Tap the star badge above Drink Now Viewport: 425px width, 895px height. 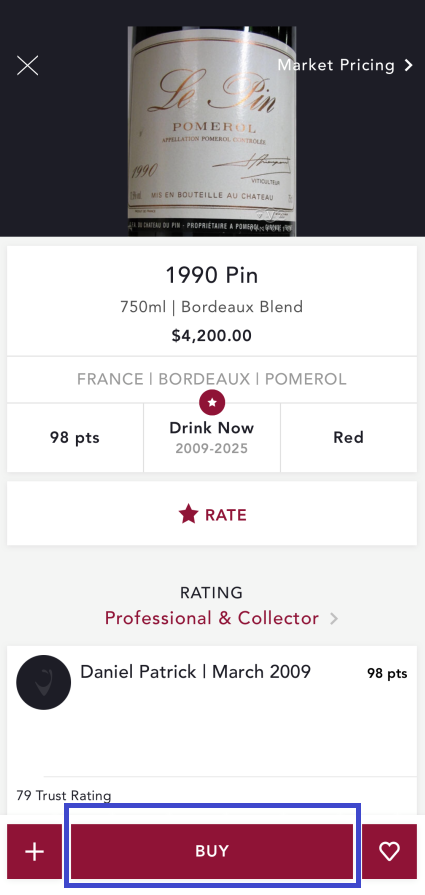click(212, 402)
